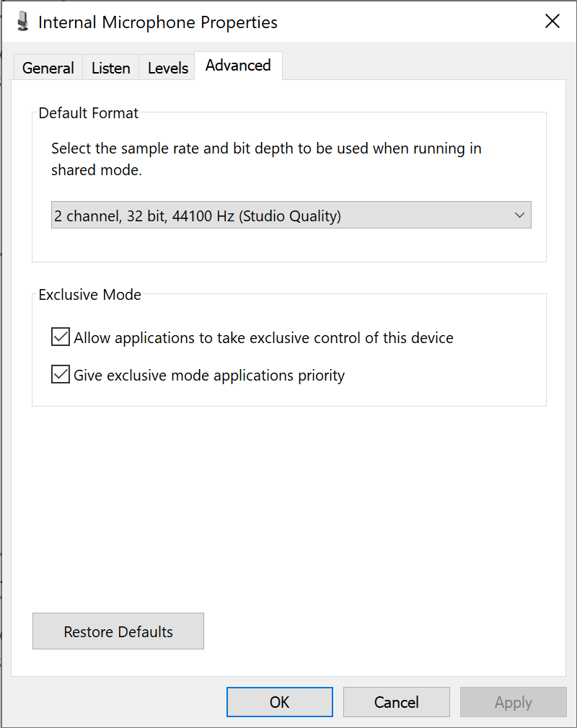Close the Internal Microphone Properties dialog
The image size is (577, 728).
552,21
